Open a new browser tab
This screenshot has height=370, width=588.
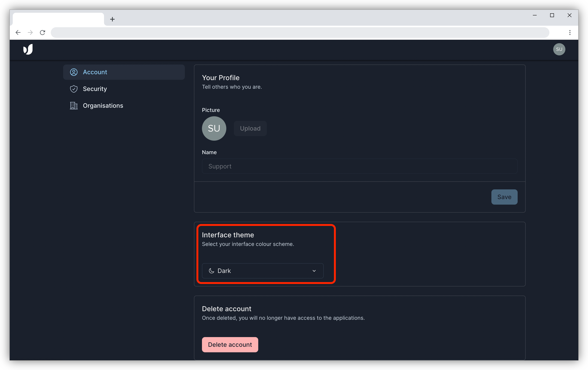tap(112, 19)
